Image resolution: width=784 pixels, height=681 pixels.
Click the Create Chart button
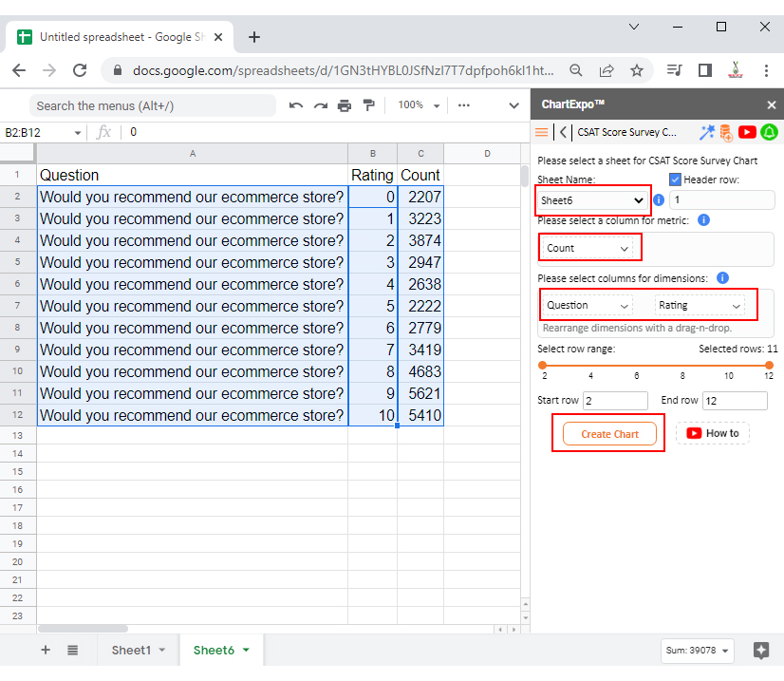(x=609, y=434)
